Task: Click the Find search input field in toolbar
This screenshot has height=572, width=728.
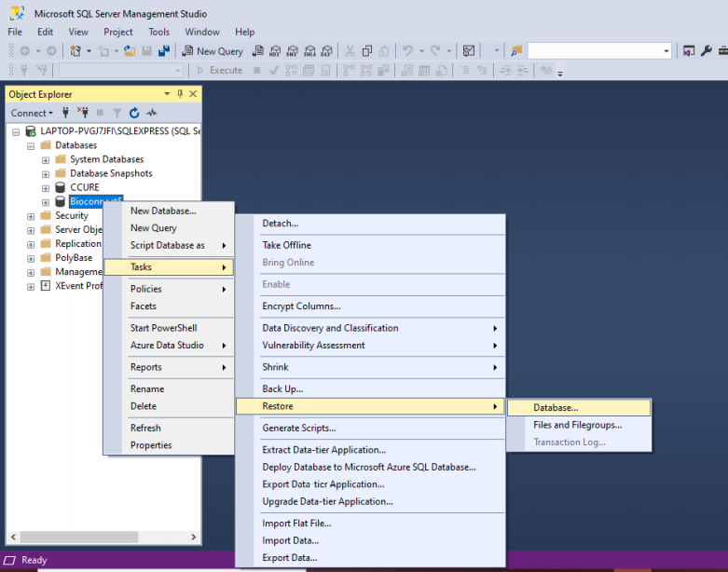Action: click(x=595, y=51)
